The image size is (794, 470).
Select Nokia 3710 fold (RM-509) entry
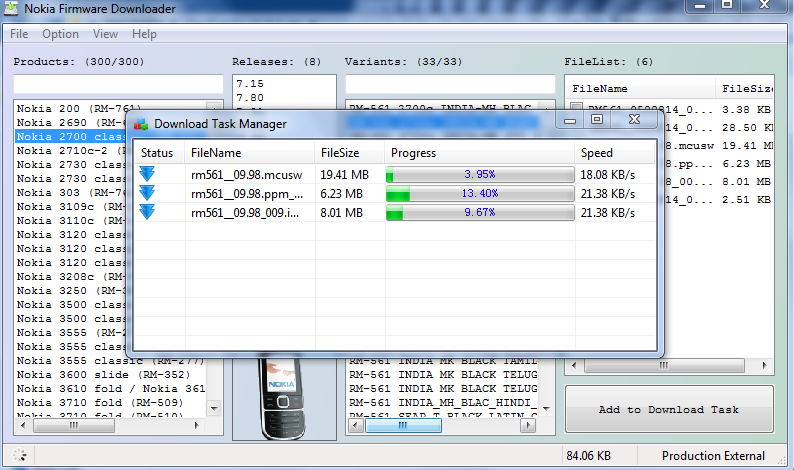(100, 403)
